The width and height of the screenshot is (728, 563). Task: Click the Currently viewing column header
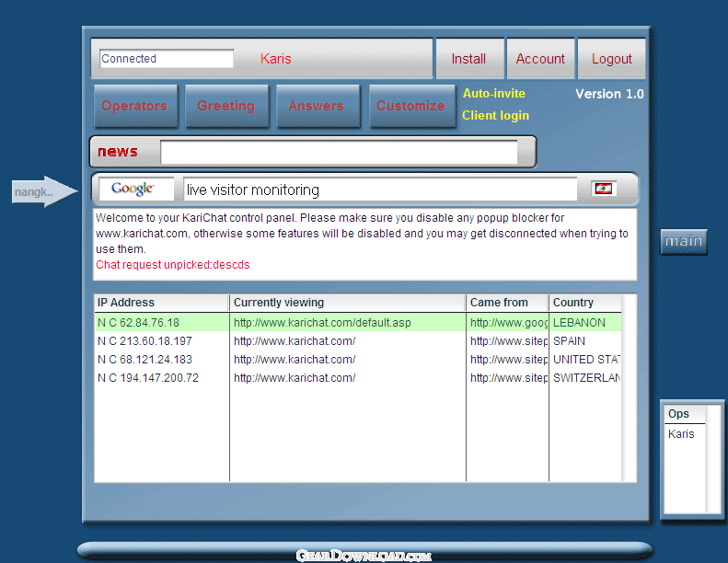coord(348,303)
